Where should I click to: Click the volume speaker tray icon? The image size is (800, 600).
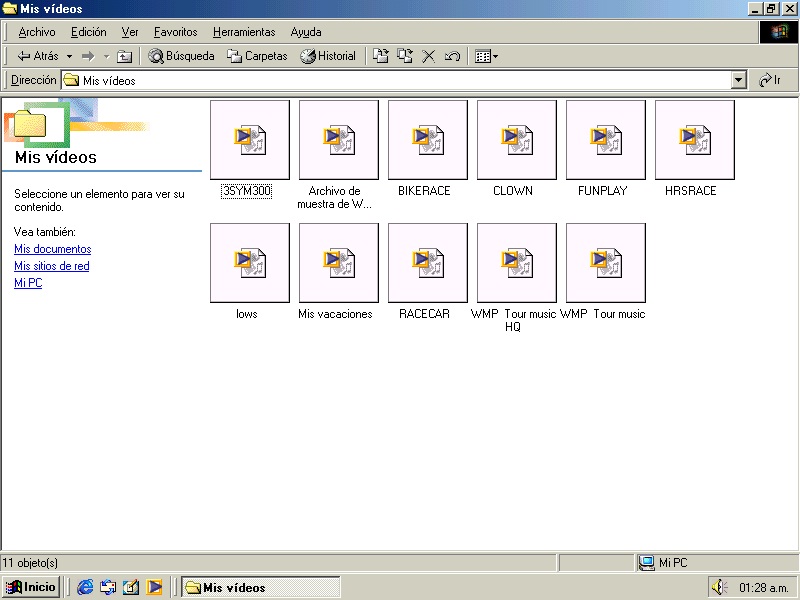pos(718,587)
